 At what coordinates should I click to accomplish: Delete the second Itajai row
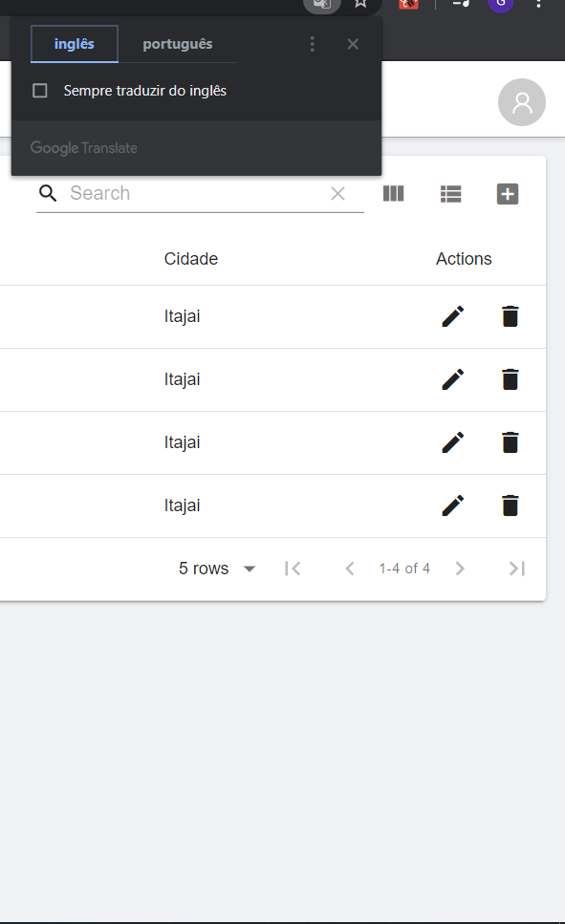pyautogui.click(x=510, y=379)
